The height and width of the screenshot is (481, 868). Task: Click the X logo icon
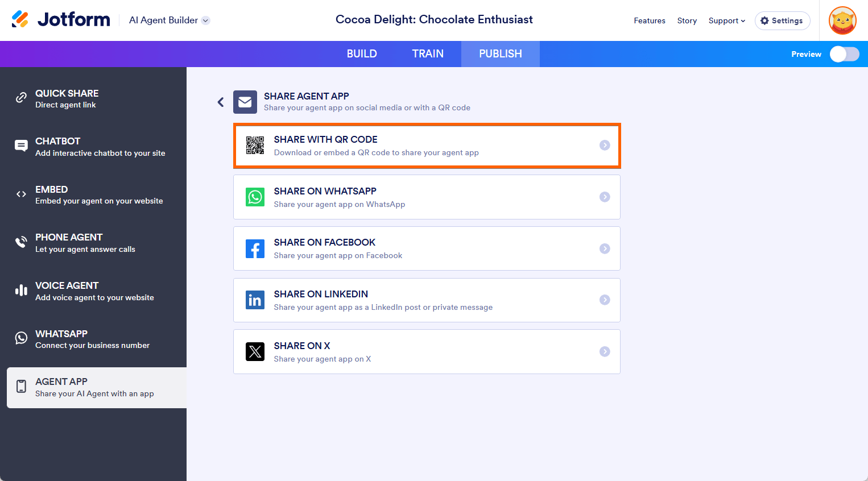coord(255,352)
